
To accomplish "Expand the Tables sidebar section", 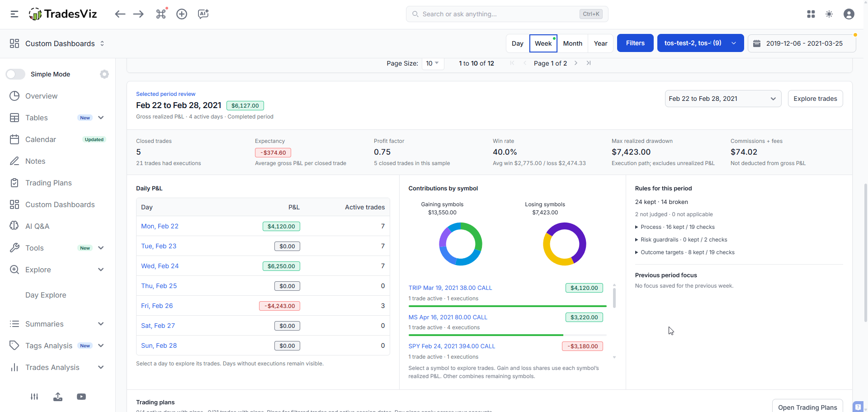I will [101, 118].
